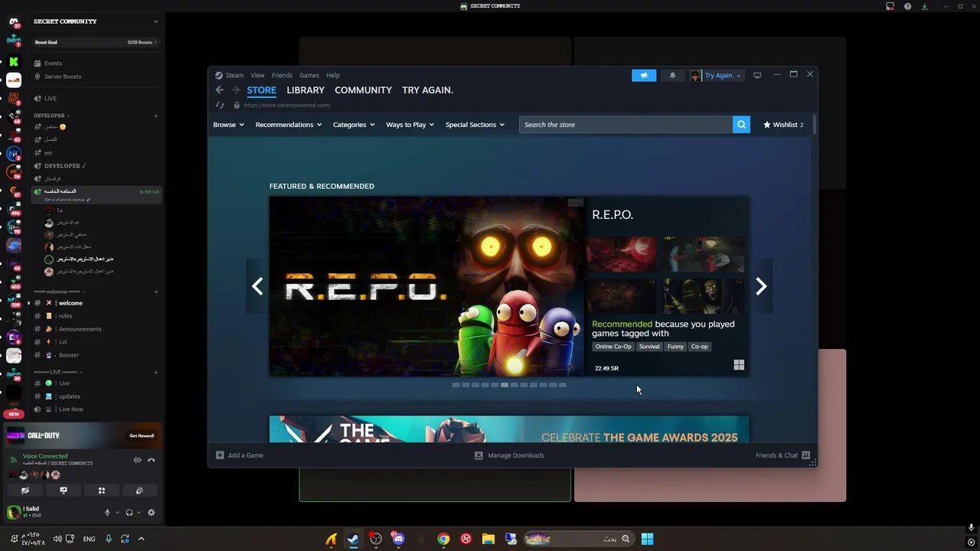Share your screen in Discord
Image resolution: width=980 pixels, height=551 pixels.
pos(64,491)
